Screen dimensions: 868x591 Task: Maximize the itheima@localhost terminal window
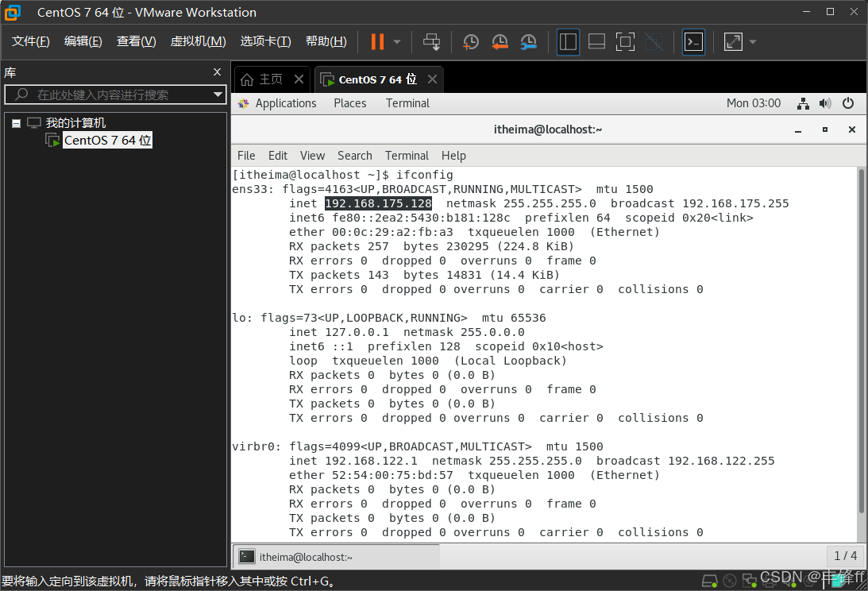[x=825, y=129]
